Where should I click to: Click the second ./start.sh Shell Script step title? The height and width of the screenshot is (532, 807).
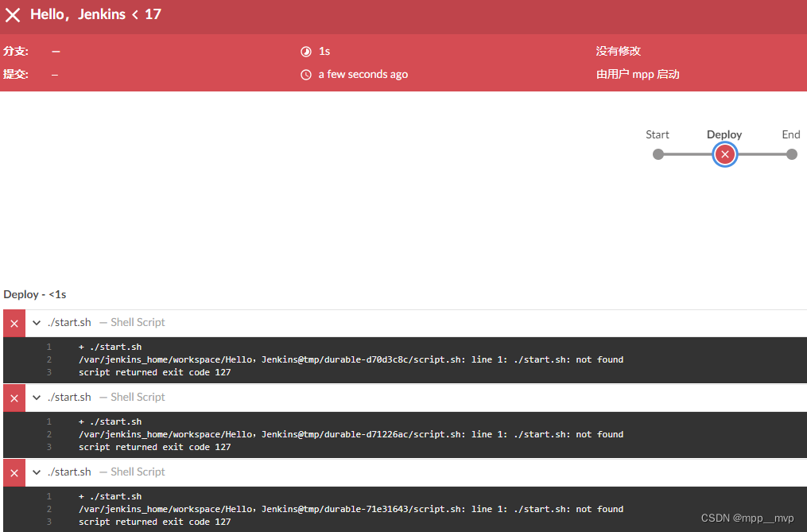pyautogui.click(x=106, y=397)
